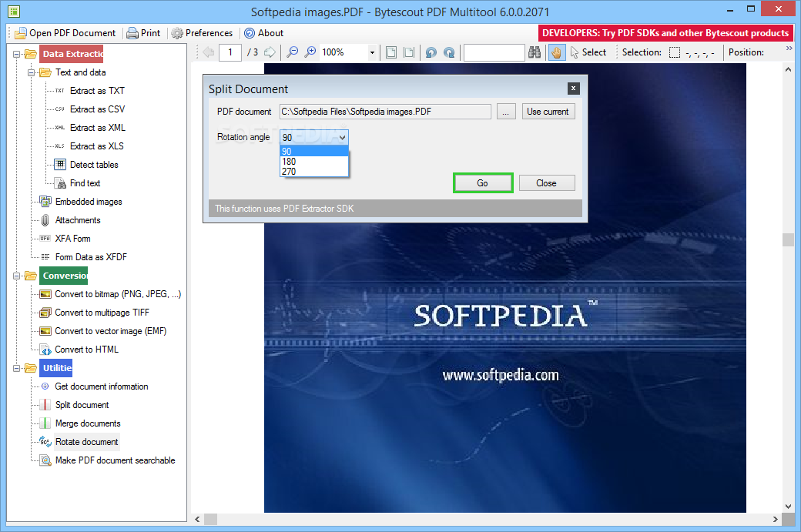
Task: Select Extract as CSV
Action: pyautogui.click(x=97, y=109)
